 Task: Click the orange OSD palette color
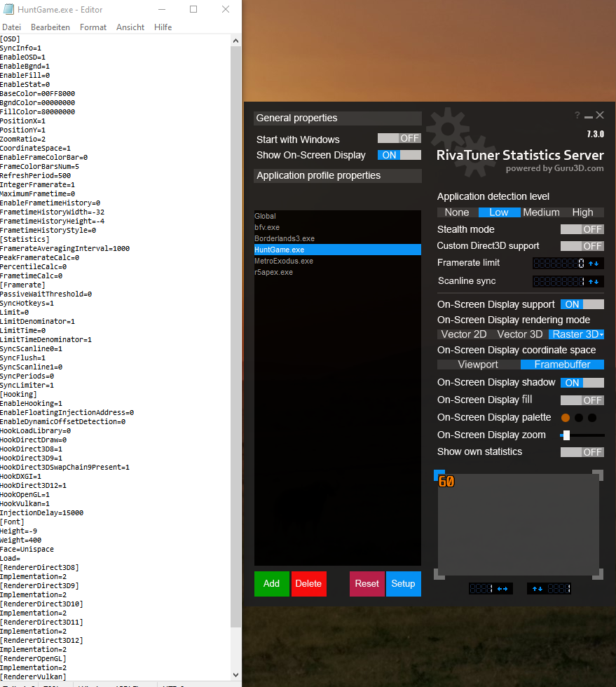(x=566, y=418)
